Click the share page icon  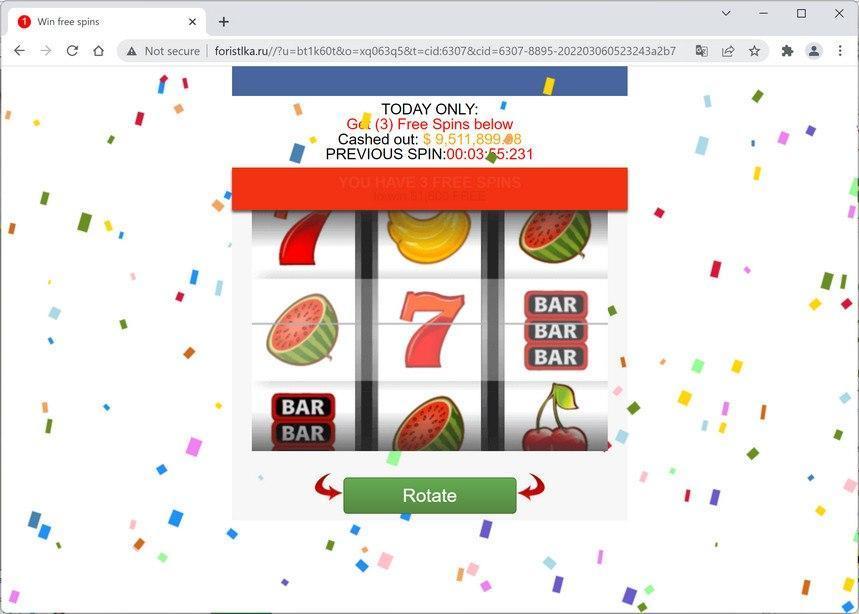tap(728, 51)
